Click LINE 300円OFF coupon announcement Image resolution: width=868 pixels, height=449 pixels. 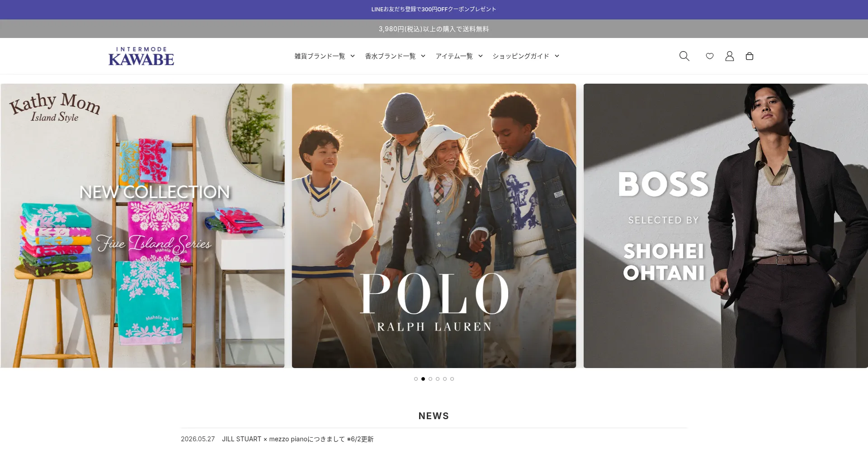[434, 9]
